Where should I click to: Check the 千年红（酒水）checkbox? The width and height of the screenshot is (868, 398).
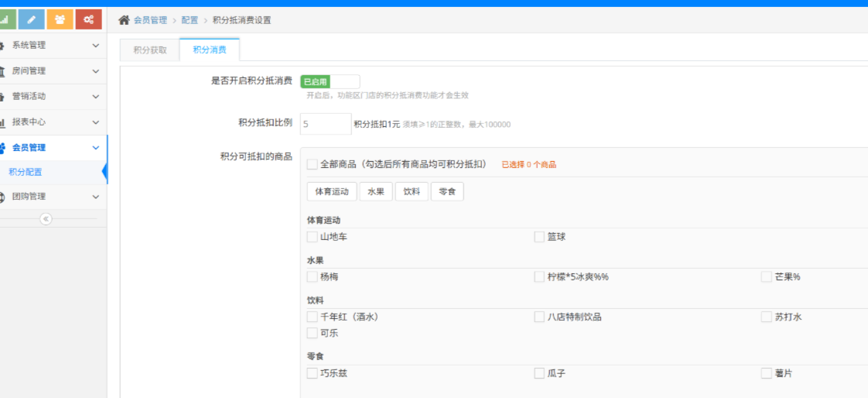(313, 317)
